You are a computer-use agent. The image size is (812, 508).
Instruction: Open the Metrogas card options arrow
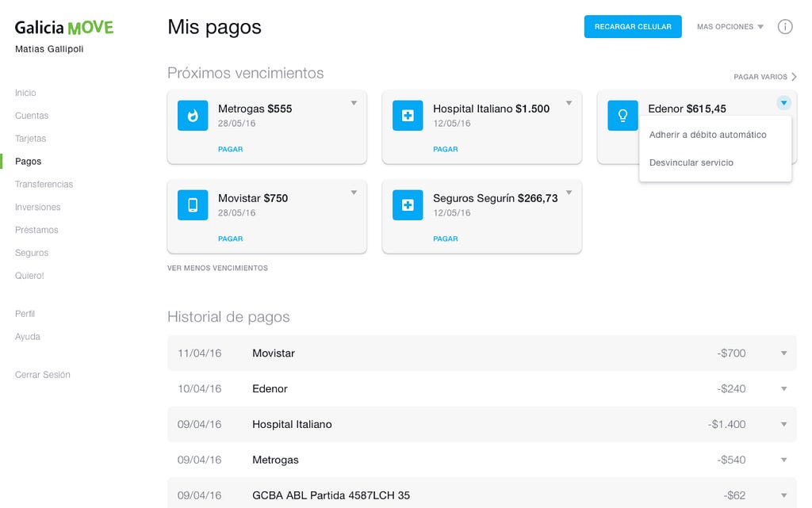pos(354,103)
